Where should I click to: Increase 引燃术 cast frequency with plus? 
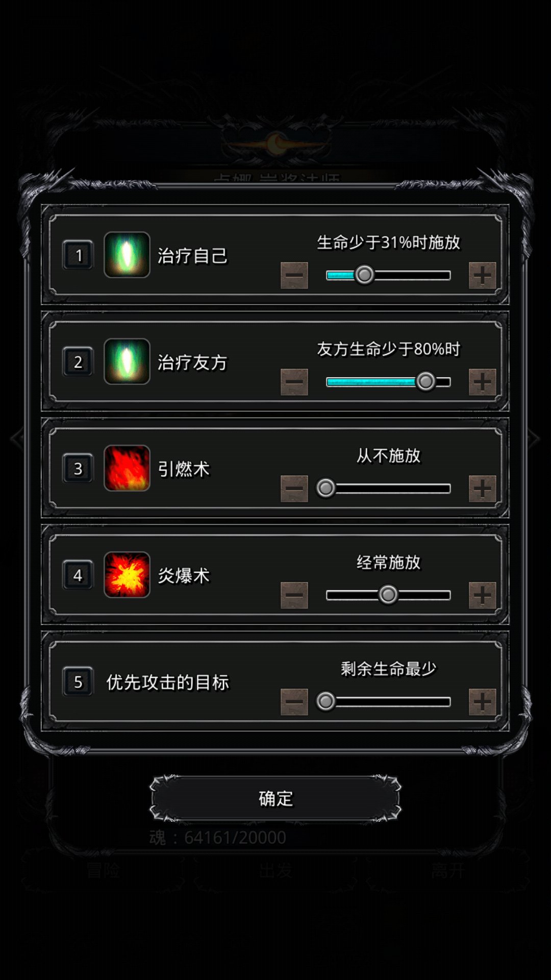pyautogui.click(x=482, y=489)
